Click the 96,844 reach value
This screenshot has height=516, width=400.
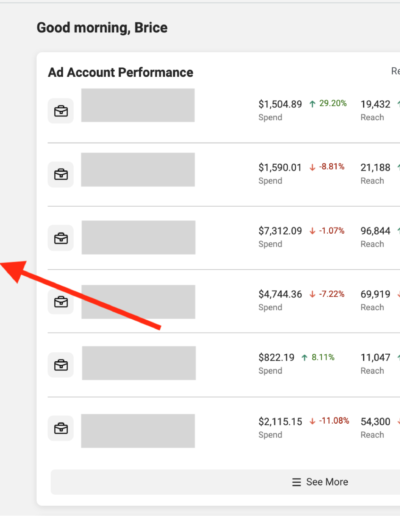(375, 231)
